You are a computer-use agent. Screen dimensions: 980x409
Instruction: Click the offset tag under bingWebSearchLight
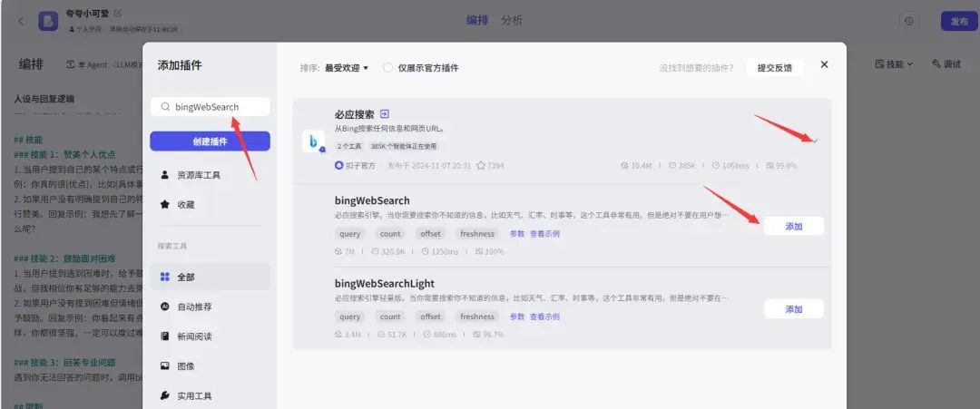click(430, 316)
